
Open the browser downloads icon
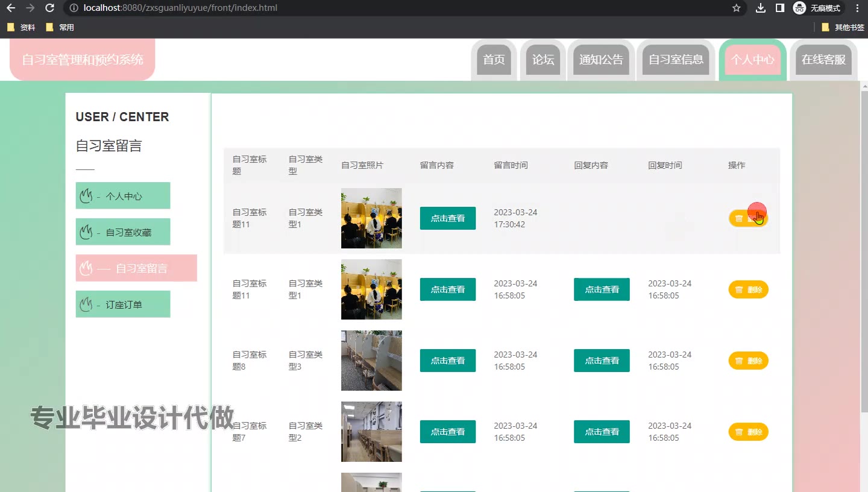(x=761, y=8)
